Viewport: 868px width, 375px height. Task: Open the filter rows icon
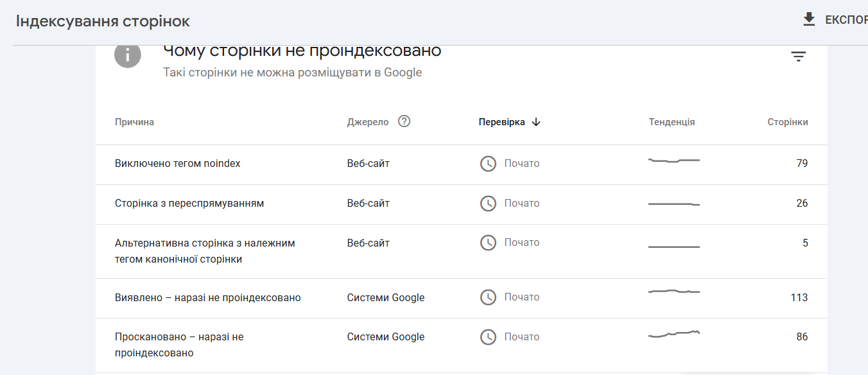798,57
